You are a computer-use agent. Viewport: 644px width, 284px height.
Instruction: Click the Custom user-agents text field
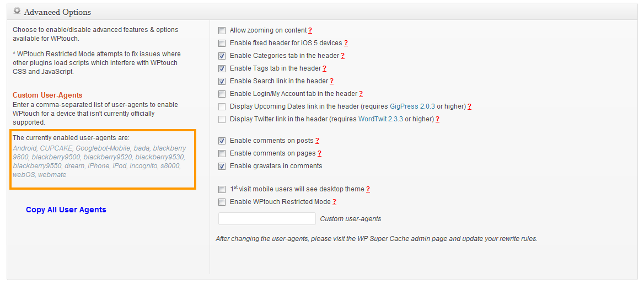coord(267,219)
